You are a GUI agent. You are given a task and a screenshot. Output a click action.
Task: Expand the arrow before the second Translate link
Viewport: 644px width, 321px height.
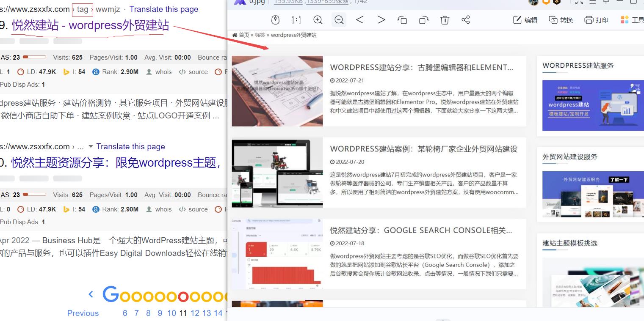point(90,147)
